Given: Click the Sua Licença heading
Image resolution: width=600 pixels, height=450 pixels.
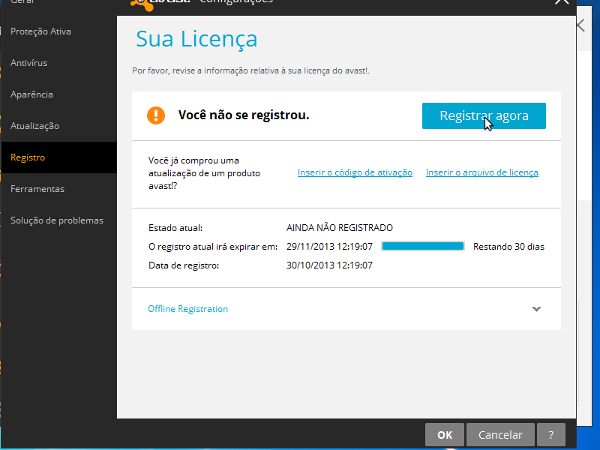Looking at the screenshot, I should pyautogui.click(x=197, y=39).
